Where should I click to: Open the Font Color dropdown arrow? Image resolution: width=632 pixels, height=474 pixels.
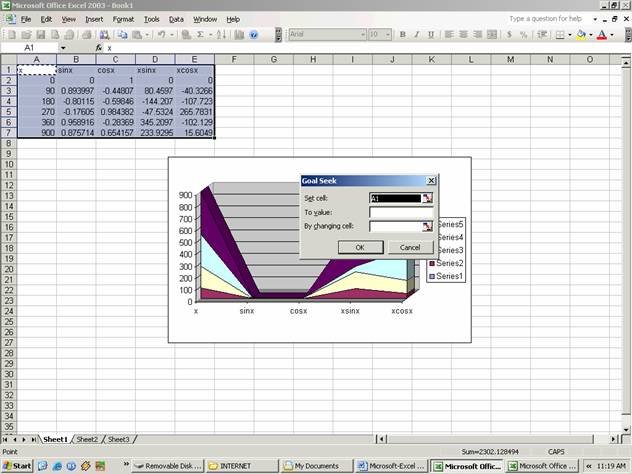[612, 35]
